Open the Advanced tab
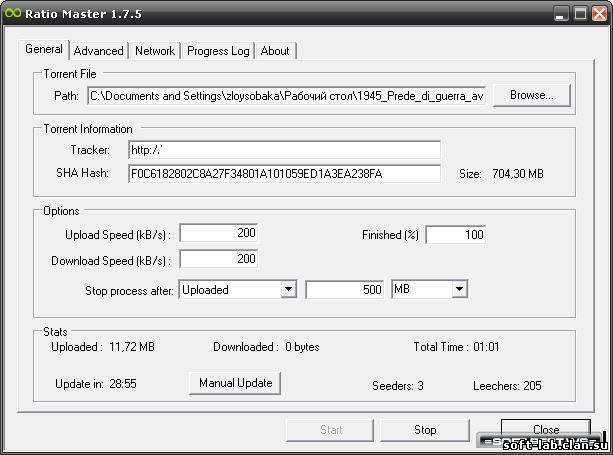The image size is (613, 455). [x=98, y=51]
